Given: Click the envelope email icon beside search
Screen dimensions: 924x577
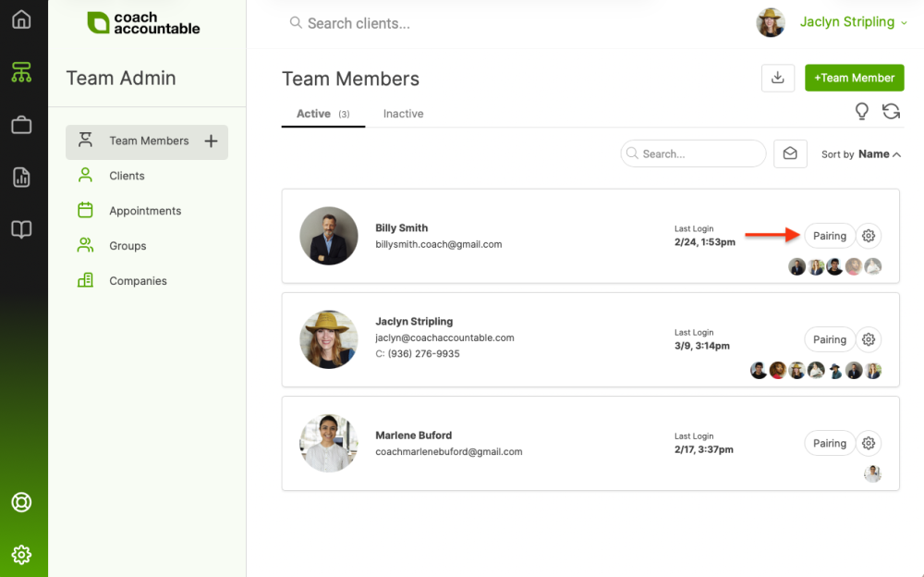Looking at the screenshot, I should point(790,154).
